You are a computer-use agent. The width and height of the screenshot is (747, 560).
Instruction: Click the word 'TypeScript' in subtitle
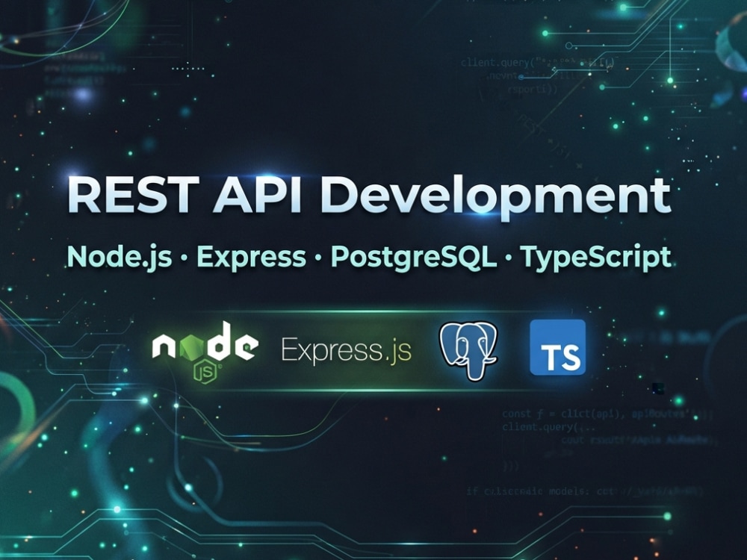[595, 258]
